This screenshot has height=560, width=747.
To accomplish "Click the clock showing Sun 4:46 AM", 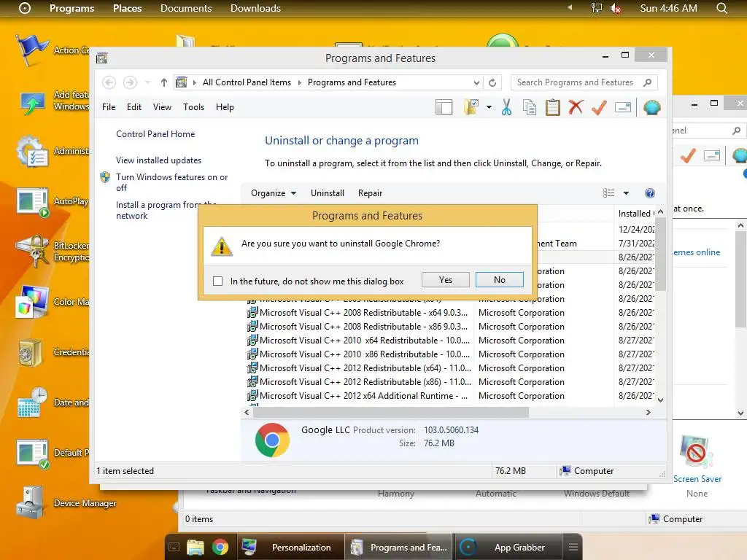I will point(668,8).
